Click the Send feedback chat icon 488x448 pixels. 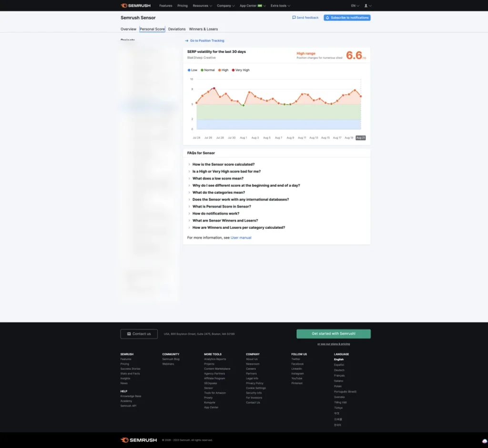294,18
